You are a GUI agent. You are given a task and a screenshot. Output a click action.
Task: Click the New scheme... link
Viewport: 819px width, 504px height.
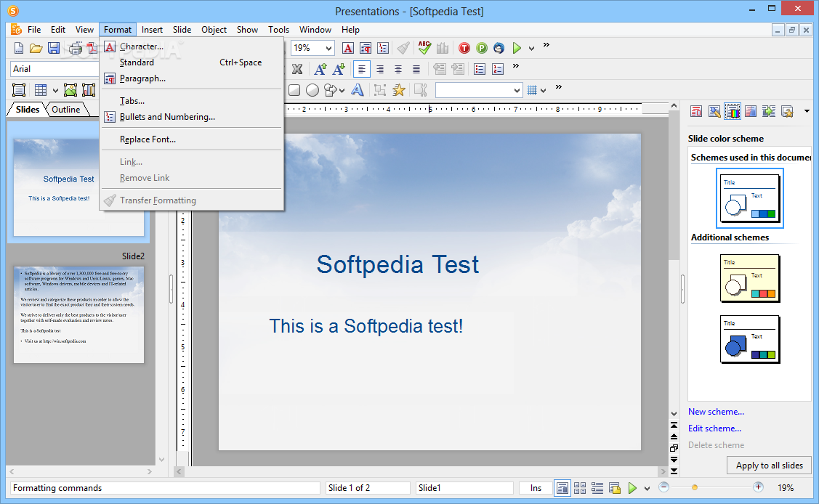point(716,412)
